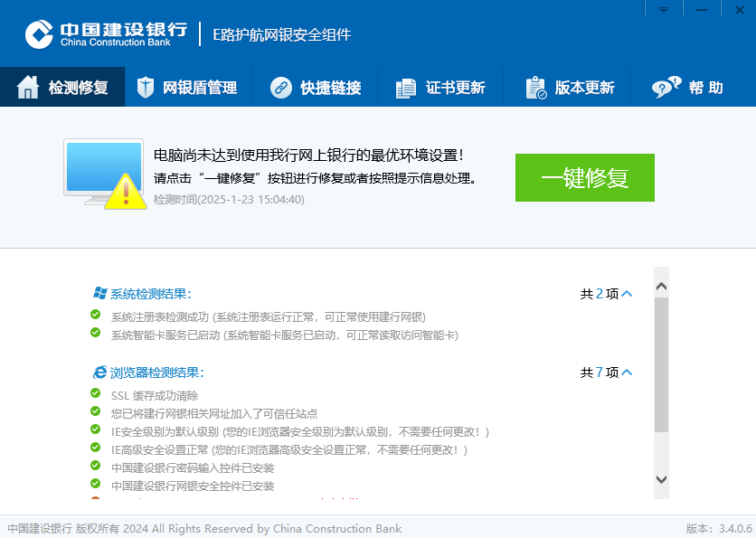This screenshot has width=756, height=538.
Task: Click the Windows flag icon beside 系统检测结果
Action: coord(100,293)
